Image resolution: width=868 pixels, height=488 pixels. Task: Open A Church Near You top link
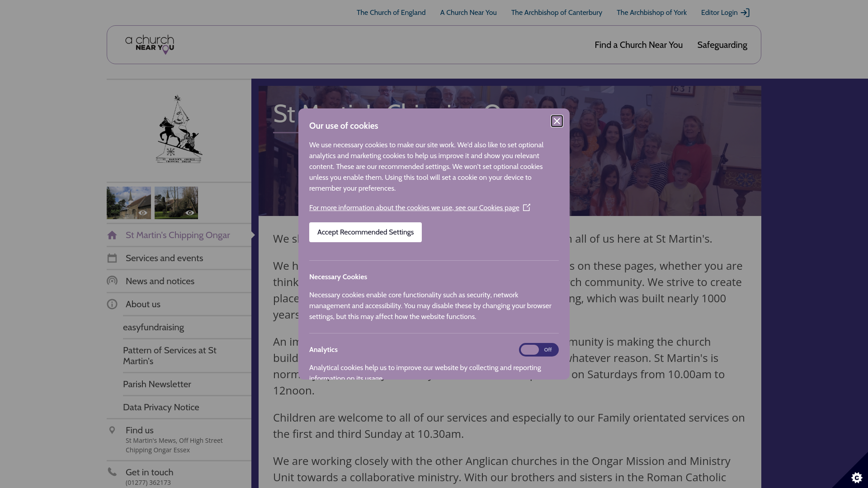pos(468,13)
